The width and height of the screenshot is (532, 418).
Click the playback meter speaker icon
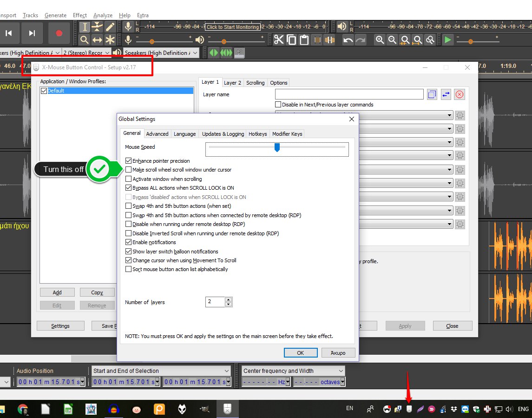tap(342, 27)
